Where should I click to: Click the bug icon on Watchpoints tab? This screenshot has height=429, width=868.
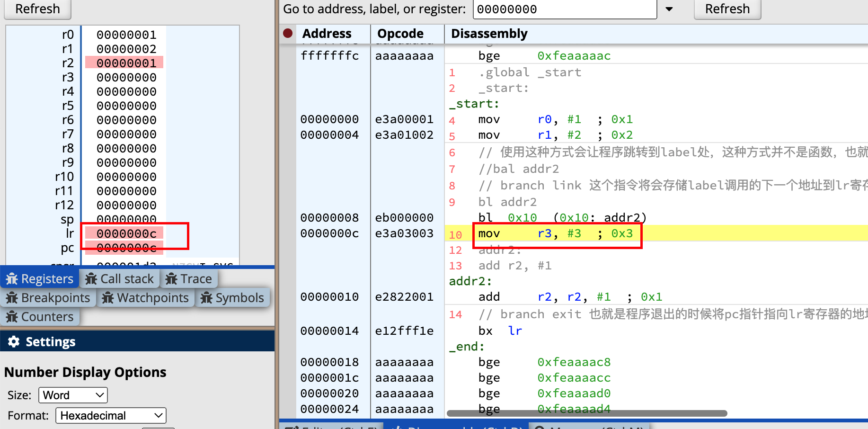[108, 298]
